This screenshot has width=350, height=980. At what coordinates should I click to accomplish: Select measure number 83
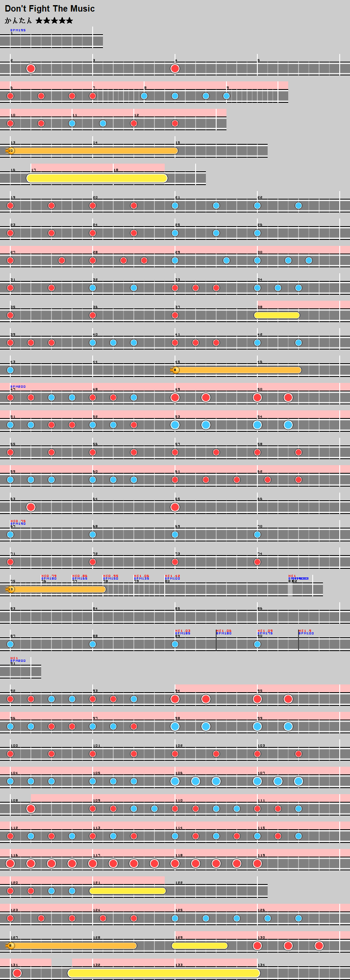click(13, 609)
